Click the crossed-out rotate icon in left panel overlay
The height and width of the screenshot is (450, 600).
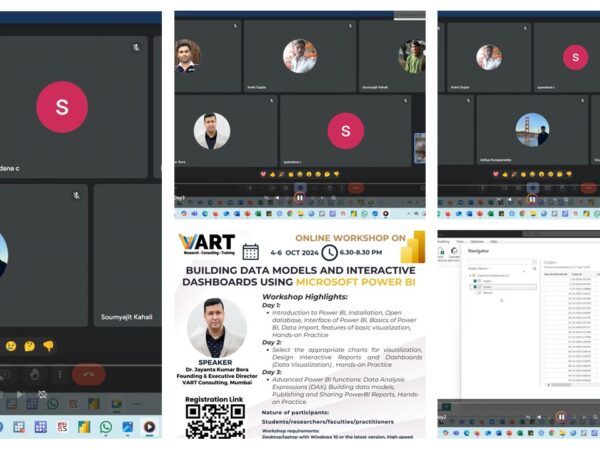point(42,394)
